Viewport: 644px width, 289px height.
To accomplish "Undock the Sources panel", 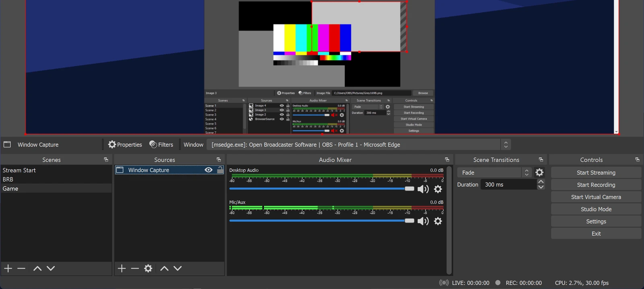I will click(x=219, y=160).
